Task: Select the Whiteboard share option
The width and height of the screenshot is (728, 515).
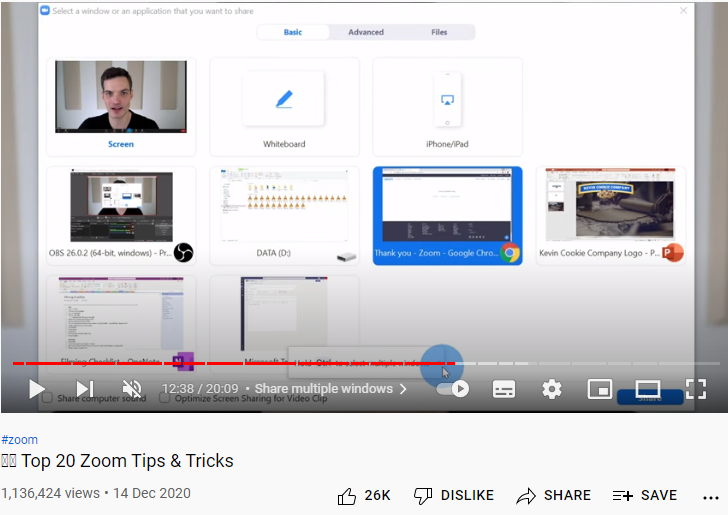Action: [x=284, y=107]
